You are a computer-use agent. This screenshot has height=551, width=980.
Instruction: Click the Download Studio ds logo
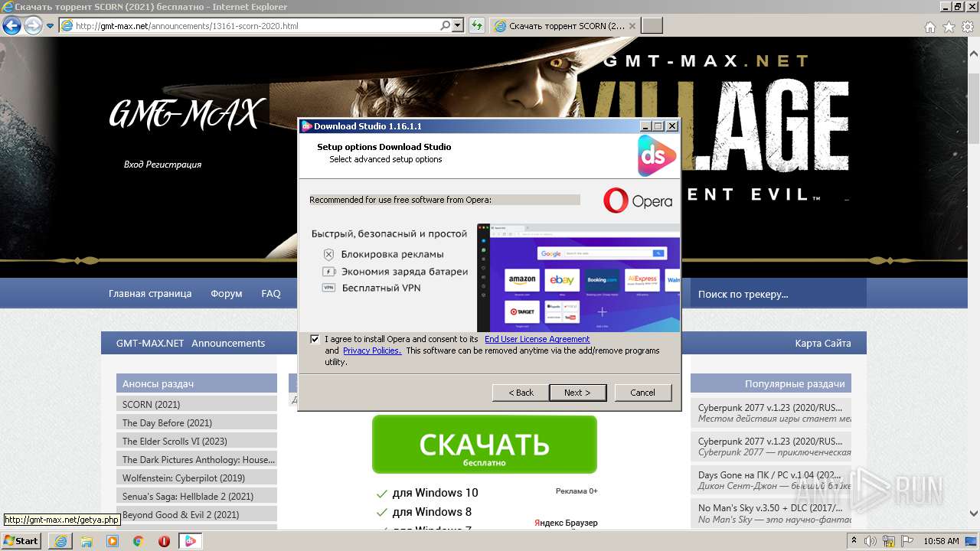(657, 156)
